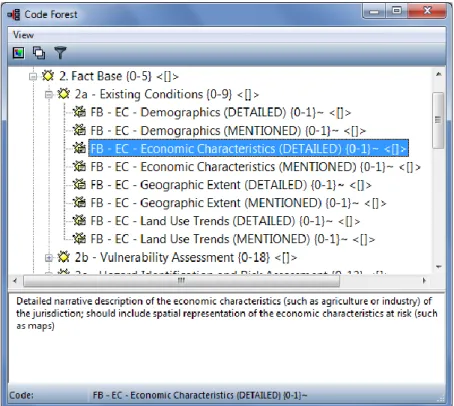454x406 pixels.
Task: Click icon beside Demographics (MENTIONED) code
Action: pyautogui.click(x=79, y=130)
